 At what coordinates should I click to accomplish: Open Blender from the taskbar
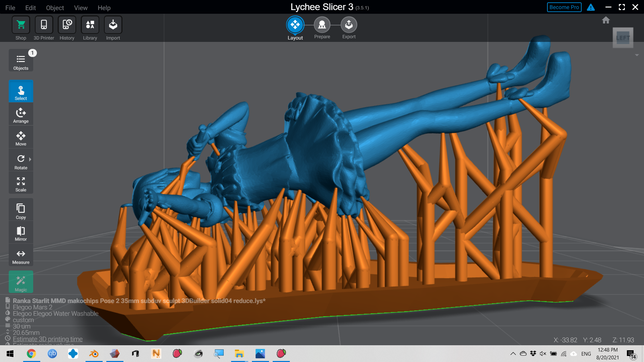click(x=94, y=354)
